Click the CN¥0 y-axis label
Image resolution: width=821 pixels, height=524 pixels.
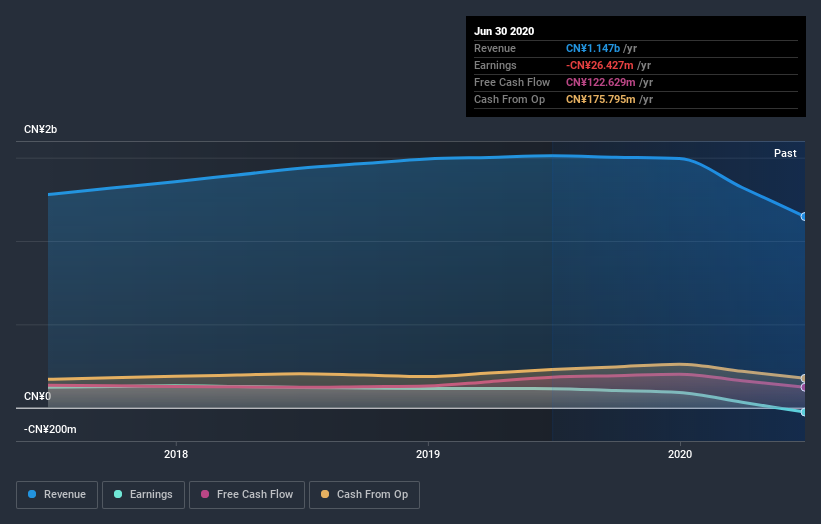click(37, 396)
